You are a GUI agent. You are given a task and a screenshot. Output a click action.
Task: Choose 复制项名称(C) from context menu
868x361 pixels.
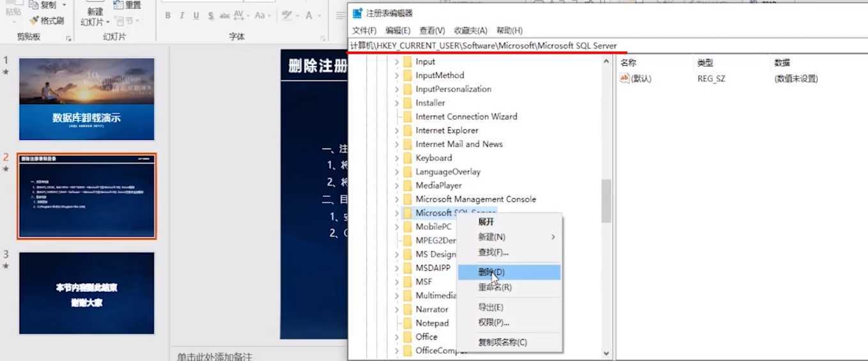509,342
